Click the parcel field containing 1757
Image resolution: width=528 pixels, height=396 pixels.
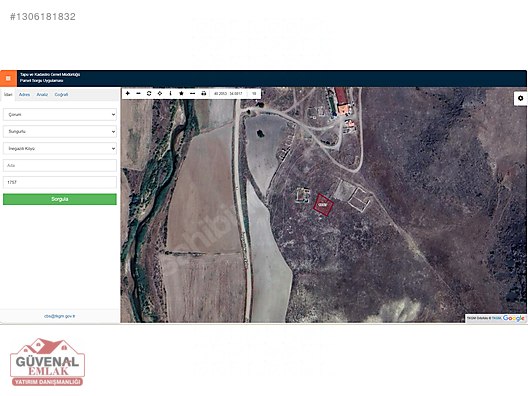(x=60, y=182)
